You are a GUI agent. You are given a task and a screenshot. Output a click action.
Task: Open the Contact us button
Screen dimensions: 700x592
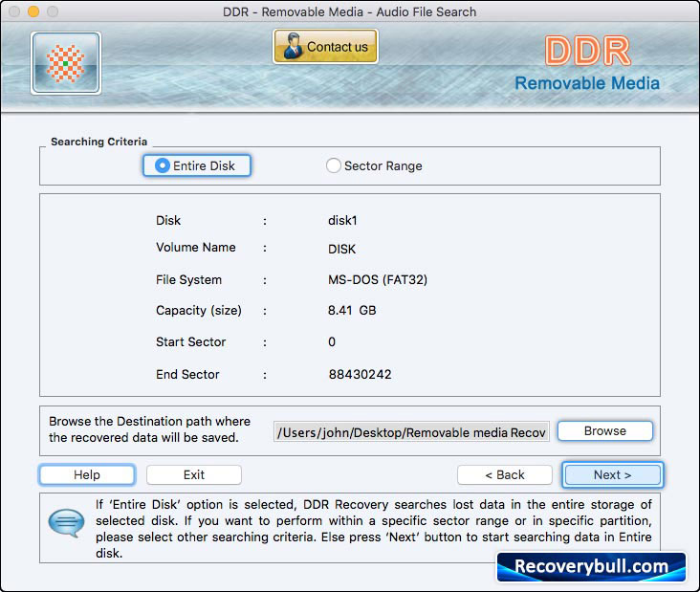click(325, 47)
